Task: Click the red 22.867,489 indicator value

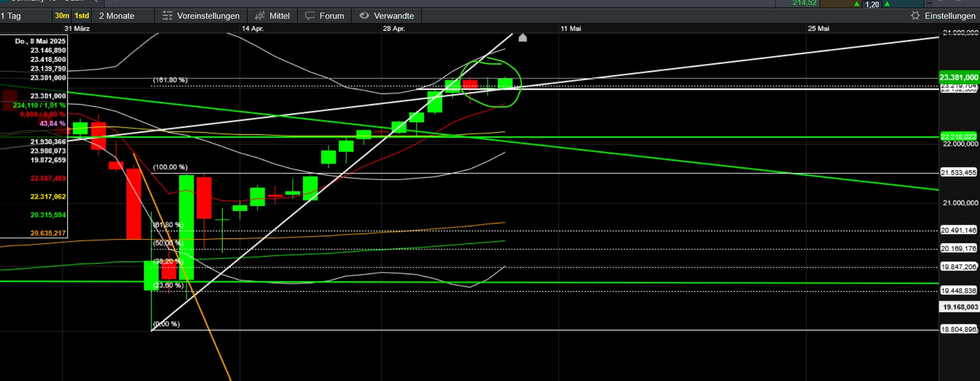Action: point(48,178)
